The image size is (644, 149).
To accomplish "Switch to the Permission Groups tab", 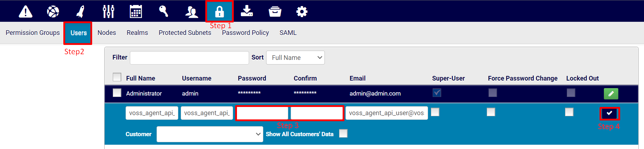I will coord(33,33).
